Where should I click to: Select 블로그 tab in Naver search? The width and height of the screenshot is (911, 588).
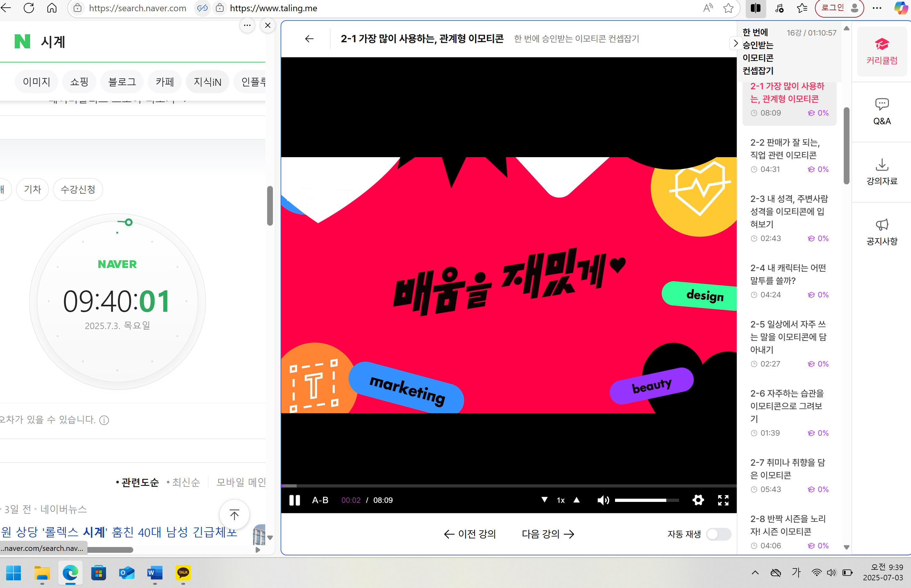point(122,82)
